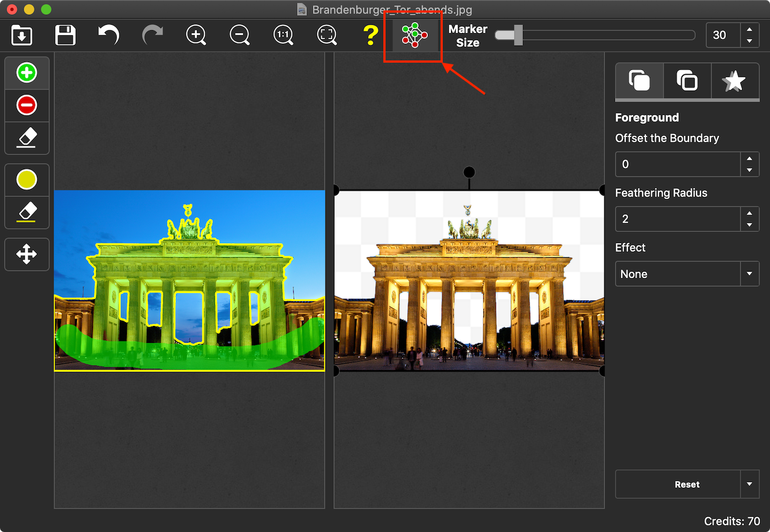Zoom in using the magnifier plus
The width and height of the screenshot is (770, 532).
click(x=196, y=35)
